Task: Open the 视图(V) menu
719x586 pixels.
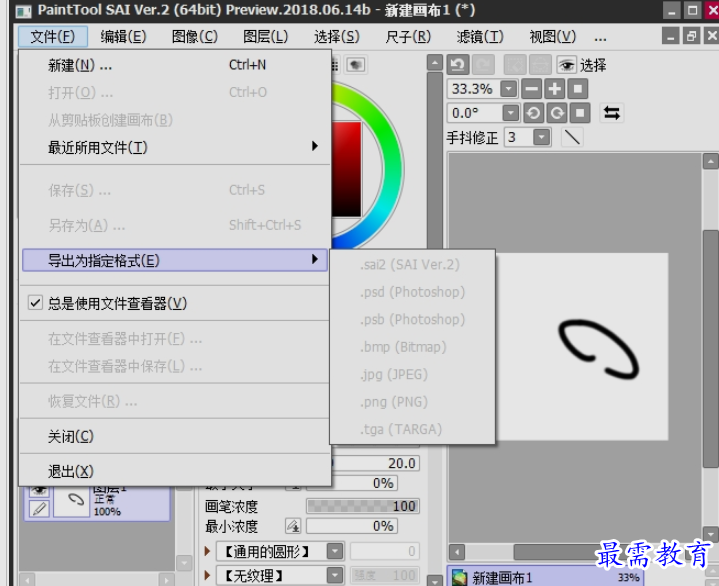Action: coord(553,36)
